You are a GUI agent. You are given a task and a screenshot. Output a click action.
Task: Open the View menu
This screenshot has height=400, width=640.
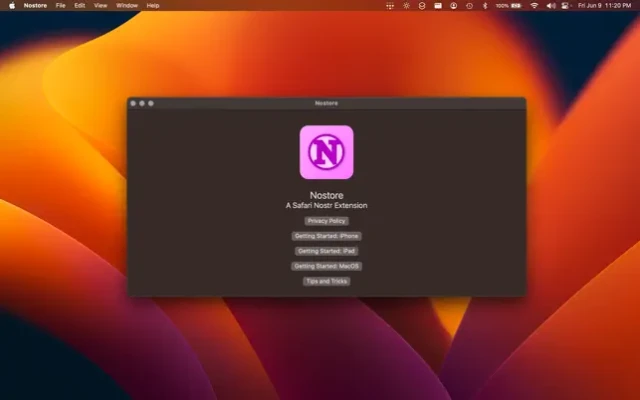101,5
